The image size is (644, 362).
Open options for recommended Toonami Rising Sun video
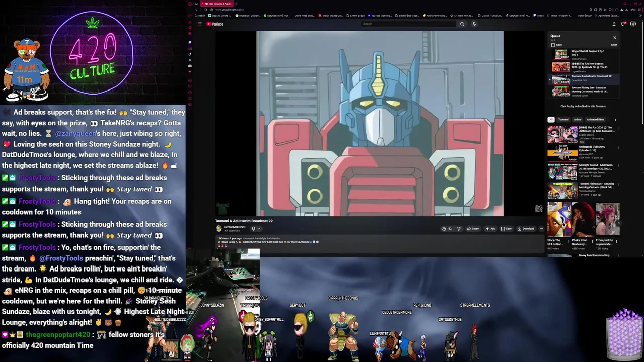coord(618,184)
